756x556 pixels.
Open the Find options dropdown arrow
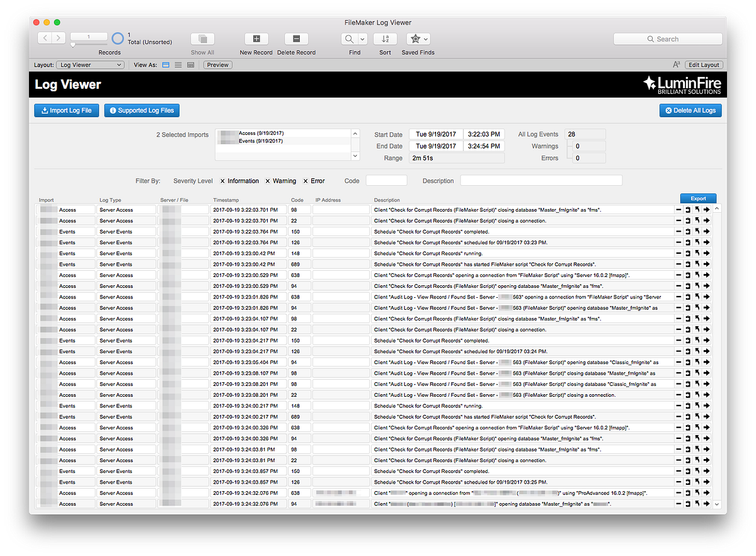point(362,38)
